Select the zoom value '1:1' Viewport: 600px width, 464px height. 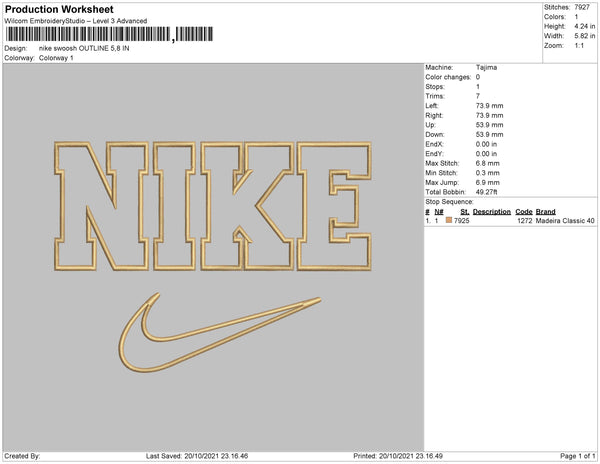(x=579, y=46)
